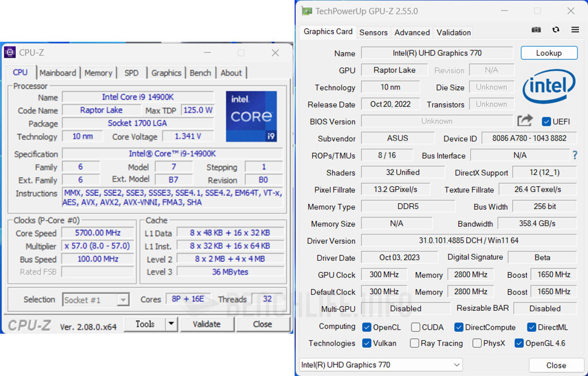This screenshot has width=588, height=376.
Task: Click the Lookup button in GPU-Z
Action: (549, 53)
